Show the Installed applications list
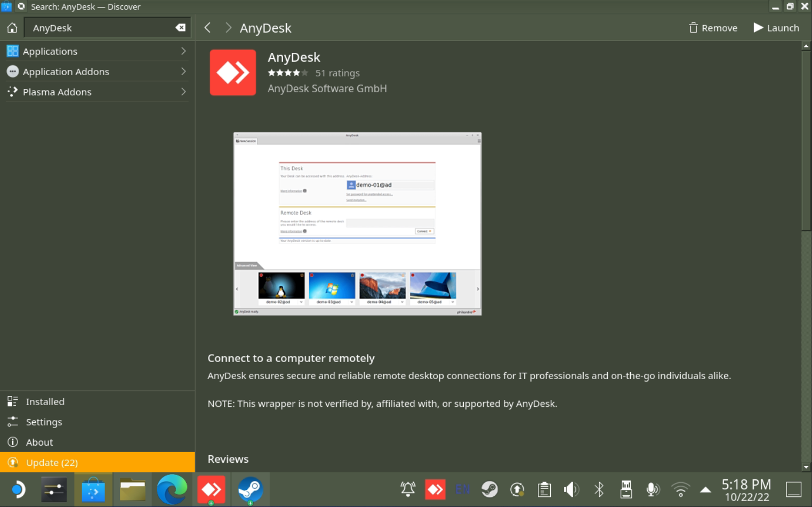Viewport: 812px width, 507px height. click(98, 401)
